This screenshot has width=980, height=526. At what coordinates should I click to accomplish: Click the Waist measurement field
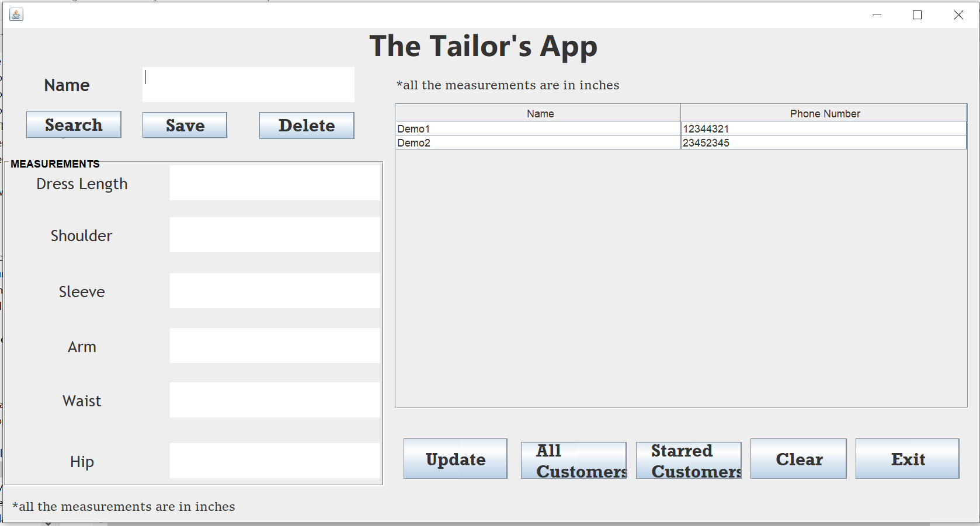[x=274, y=400]
